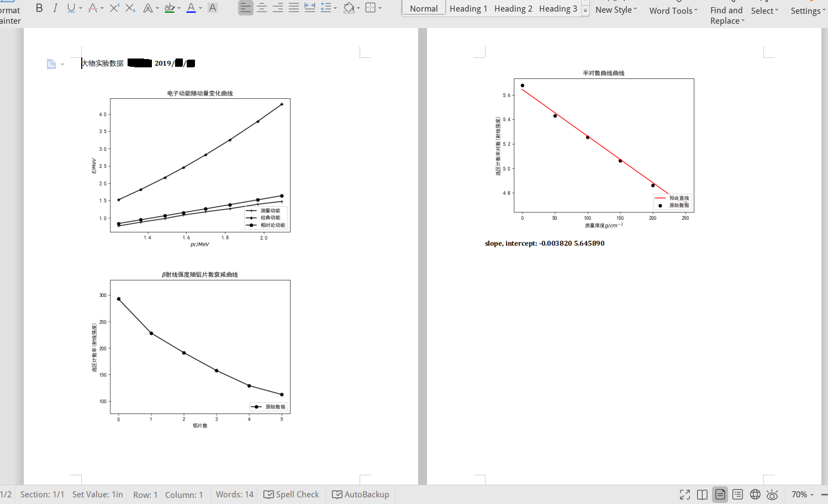Open highlight color dropdown arrow
The image size is (828, 504).
point(179,8)
